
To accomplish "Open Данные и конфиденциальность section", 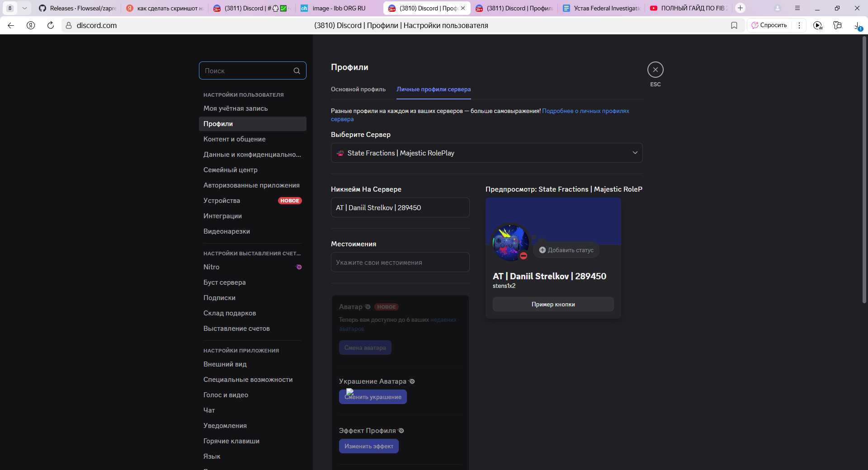I will click(x=252, y=155).
